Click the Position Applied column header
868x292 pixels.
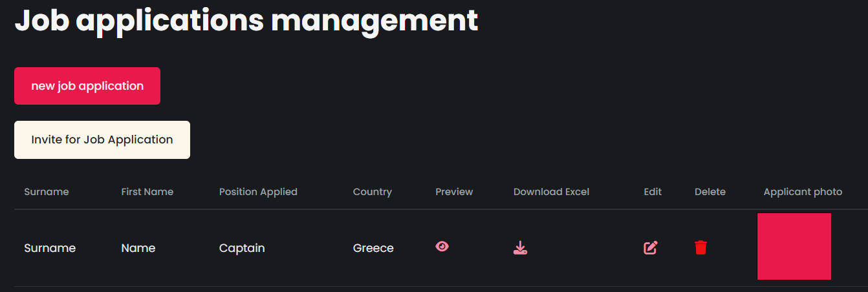tap(258, 192)
